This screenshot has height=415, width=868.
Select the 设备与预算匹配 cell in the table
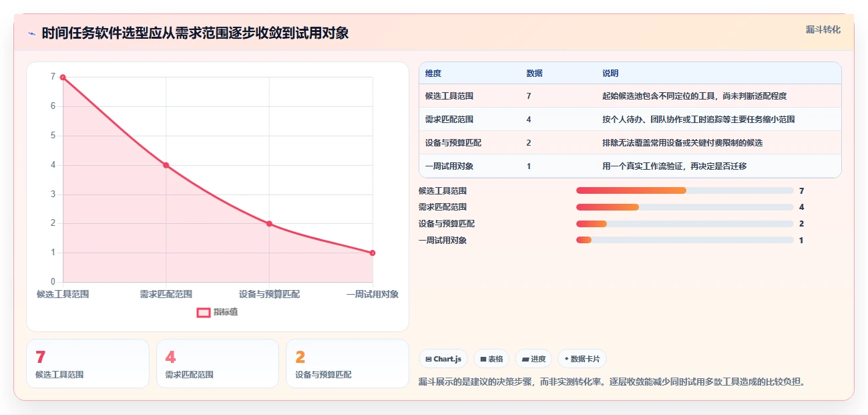453,143
